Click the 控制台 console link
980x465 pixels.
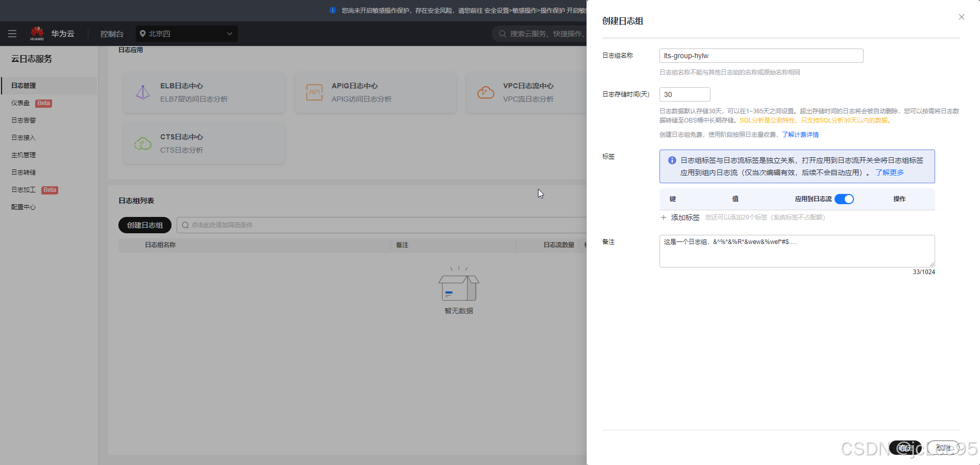point(112,34)
